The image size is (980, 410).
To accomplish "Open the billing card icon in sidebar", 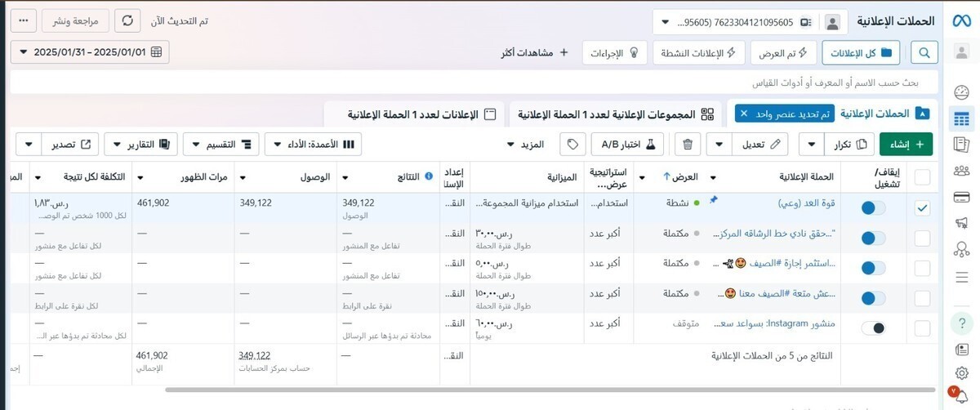I will pyautogui.click(x=961, y=197).
